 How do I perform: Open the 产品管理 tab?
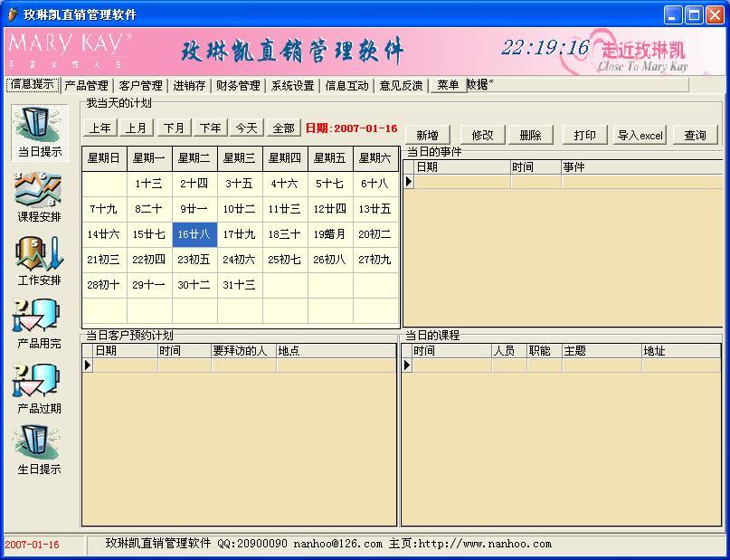[x=86, y=86]
